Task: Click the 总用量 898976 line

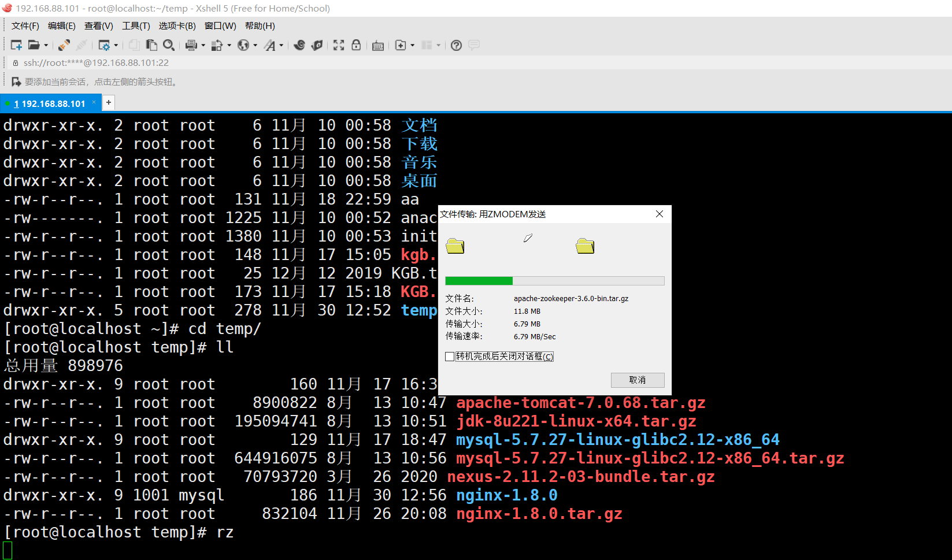Action: coord(64,366)
